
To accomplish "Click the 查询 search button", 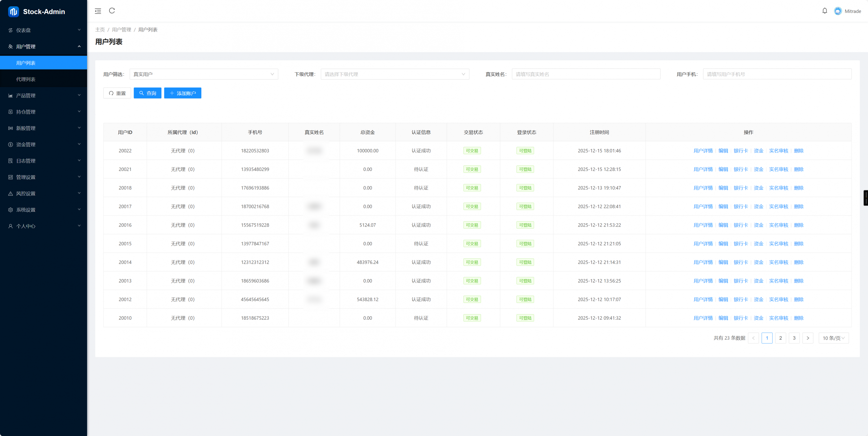I will pyautogui.click(x=147, y=93).
